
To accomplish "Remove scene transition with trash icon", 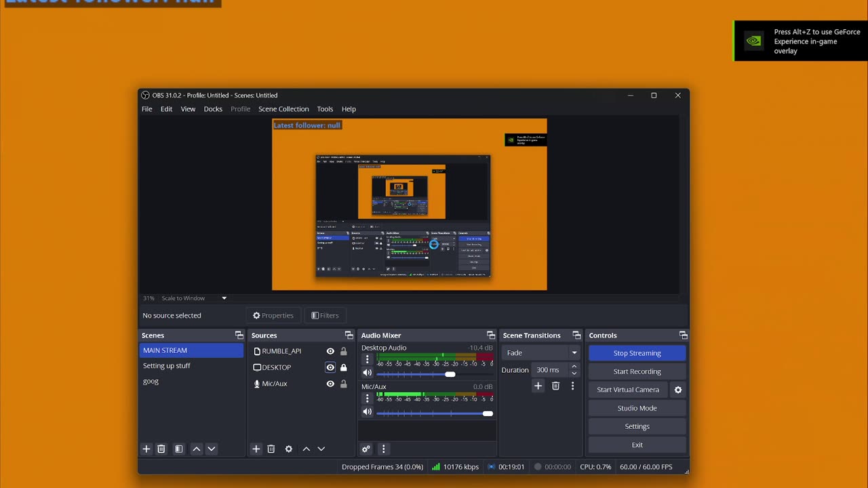I will [555, 386].
